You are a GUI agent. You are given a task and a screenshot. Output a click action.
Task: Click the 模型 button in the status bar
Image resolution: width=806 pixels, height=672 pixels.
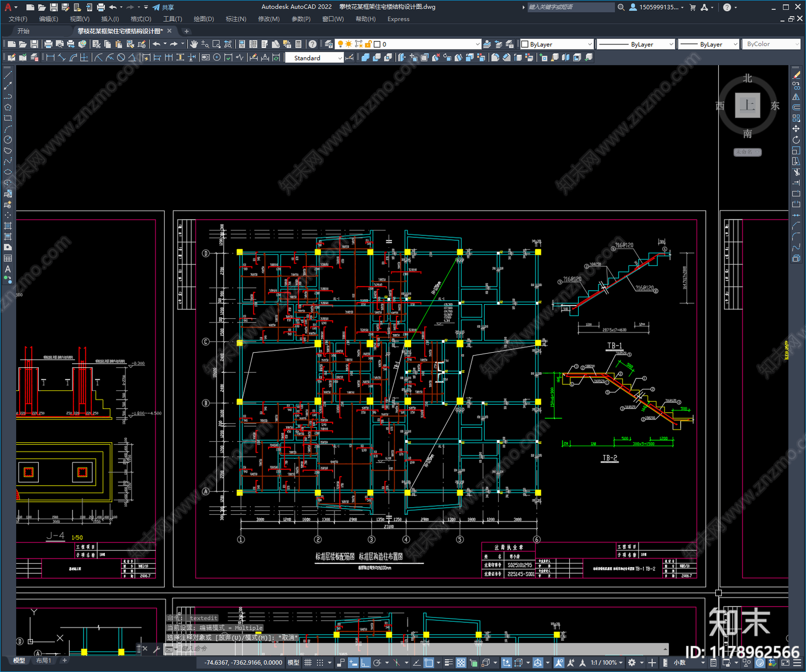(293, 662)
